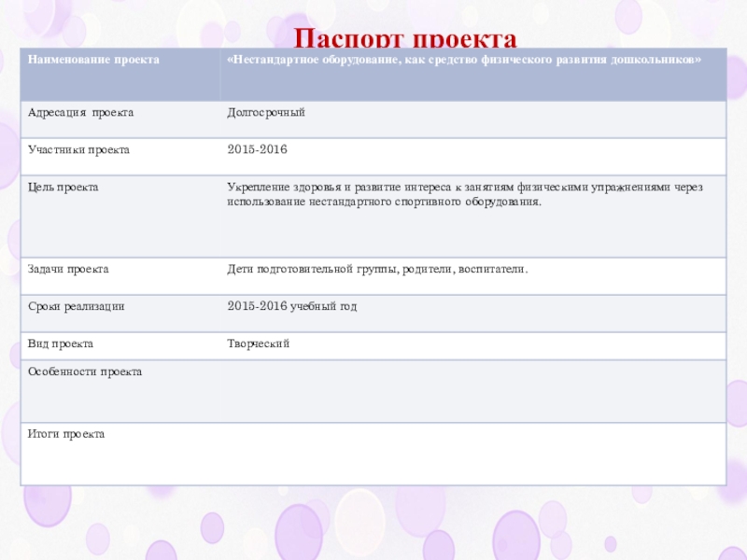Screen dimensions: 747x560
Task: Select the cell "Участники проекта"
Action: pyautogui.click(x=120, y=157)
